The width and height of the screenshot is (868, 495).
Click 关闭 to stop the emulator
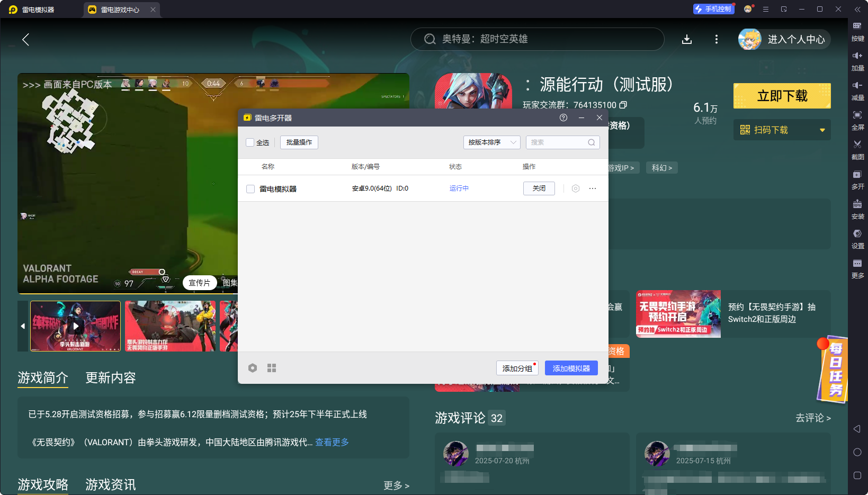(x=539, y=188)
